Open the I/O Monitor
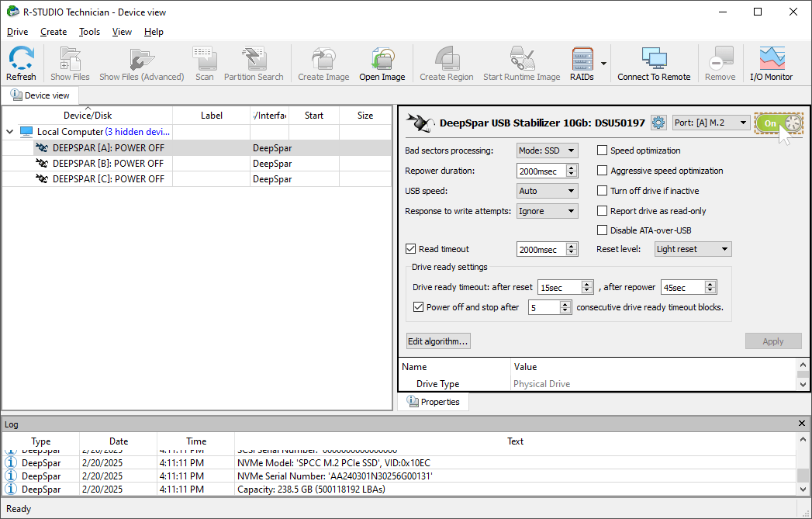Image resolution: width=812 pixels, height=519 pixels. coord(771,63)
